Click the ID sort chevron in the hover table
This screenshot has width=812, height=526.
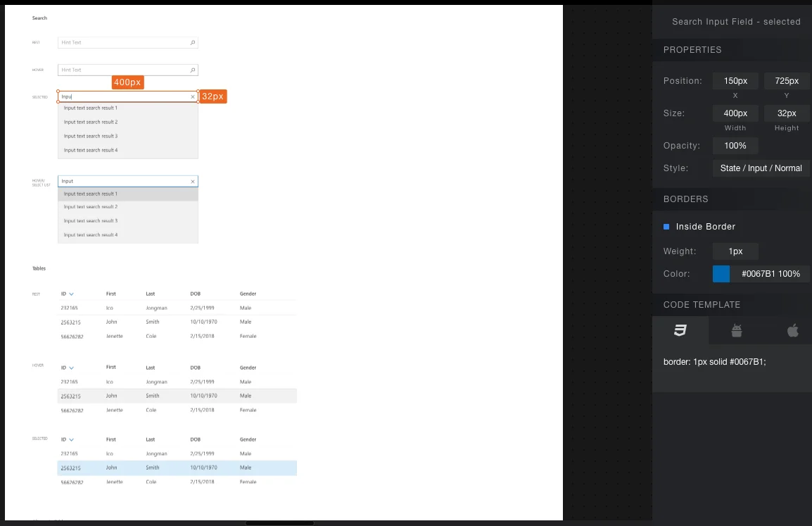tap(72, 368)
